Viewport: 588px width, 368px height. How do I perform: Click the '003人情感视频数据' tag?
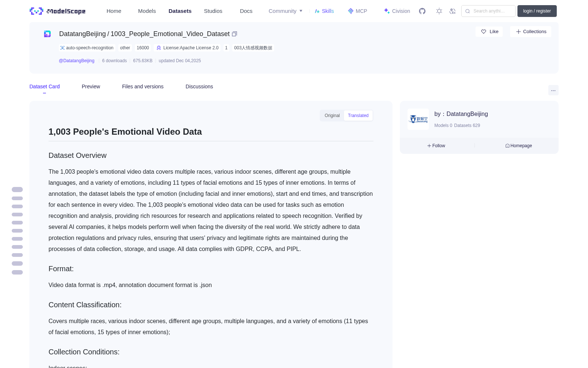(x=253, y=48)
